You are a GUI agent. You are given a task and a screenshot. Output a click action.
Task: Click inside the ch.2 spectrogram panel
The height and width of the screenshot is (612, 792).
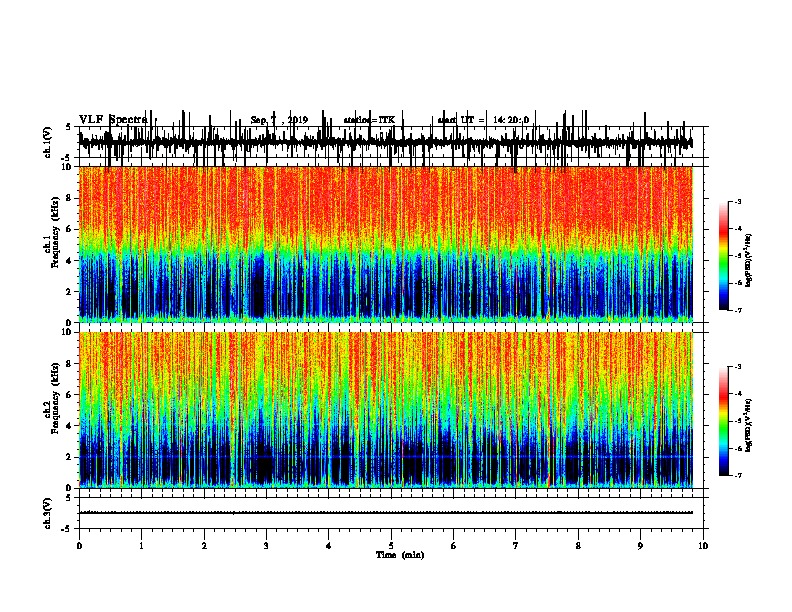click(x=386, y=410)
